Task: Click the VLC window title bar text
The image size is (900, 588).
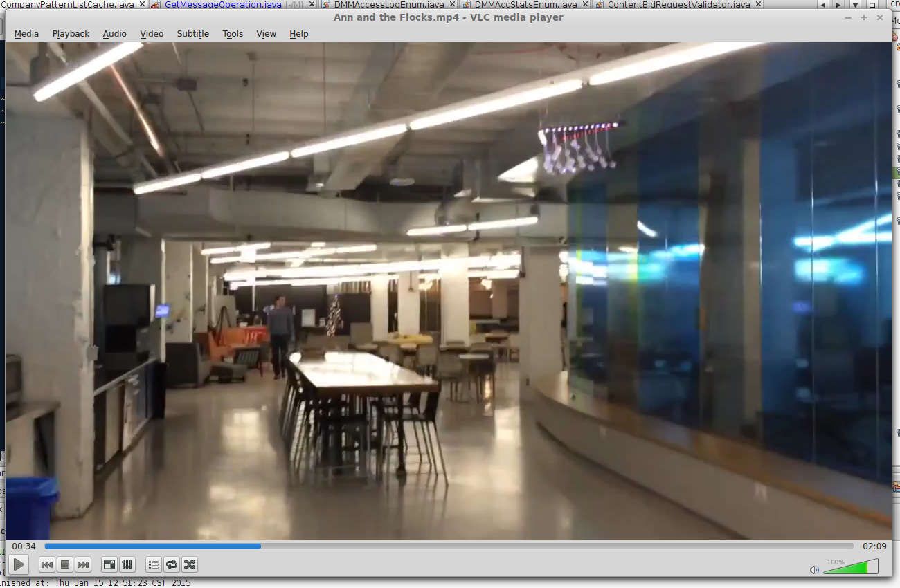Action: pos(449,17)
